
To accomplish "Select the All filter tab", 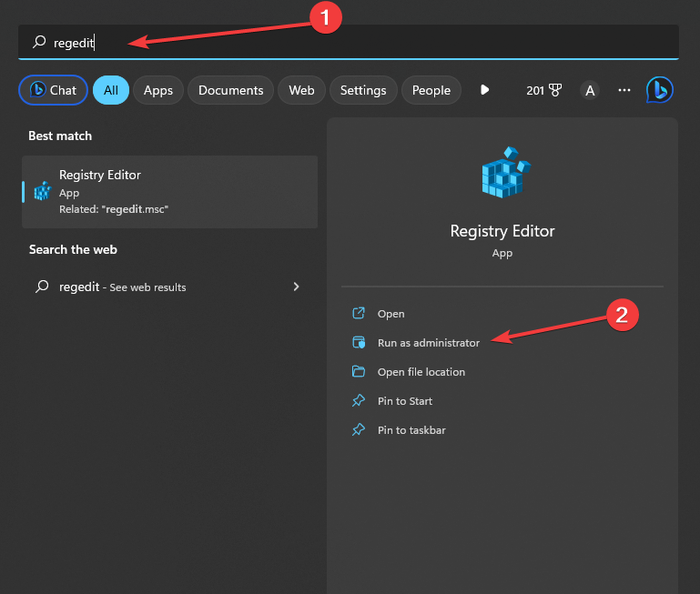I will (111, 90).
